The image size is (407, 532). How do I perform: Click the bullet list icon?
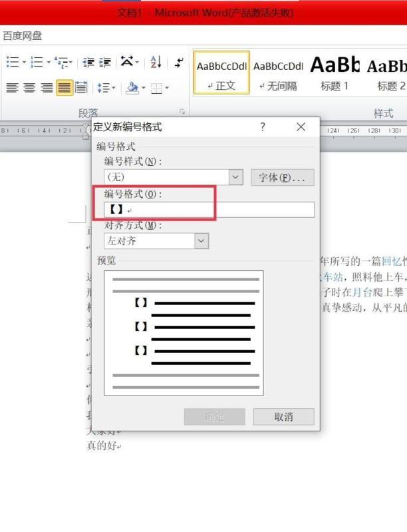(x=12, y=63)
